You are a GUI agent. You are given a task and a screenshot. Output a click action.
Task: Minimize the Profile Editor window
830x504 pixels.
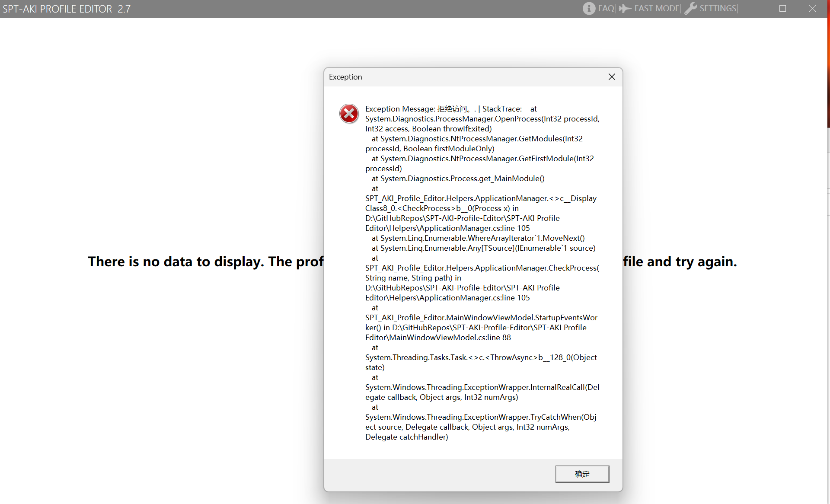(753, 9)
